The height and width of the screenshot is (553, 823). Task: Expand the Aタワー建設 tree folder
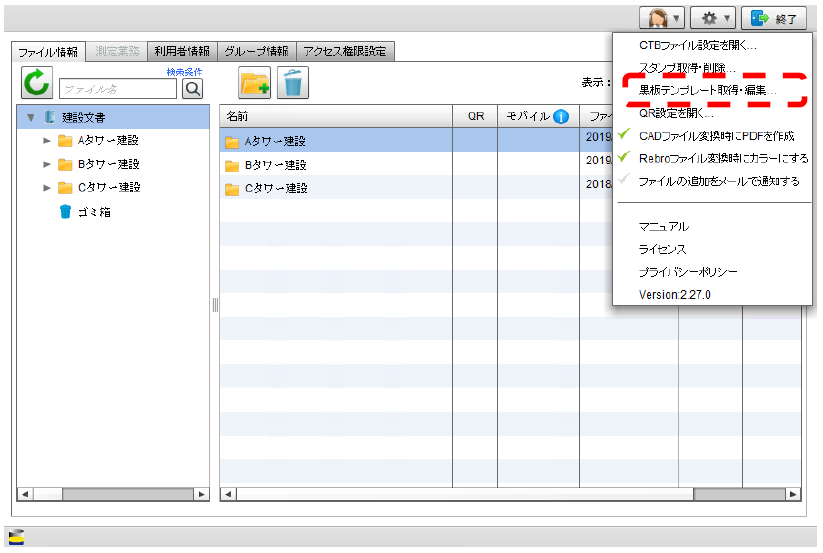47,141
